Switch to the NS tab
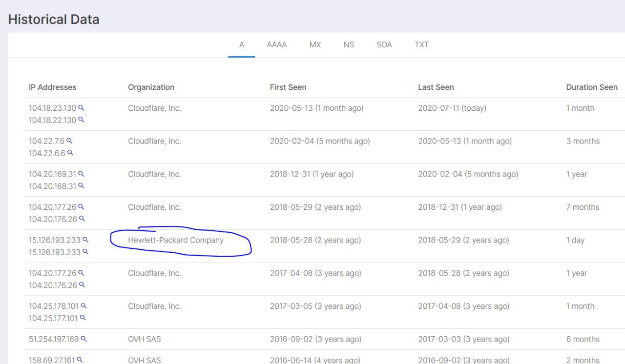625x364 pixels. tap(349, 45)
